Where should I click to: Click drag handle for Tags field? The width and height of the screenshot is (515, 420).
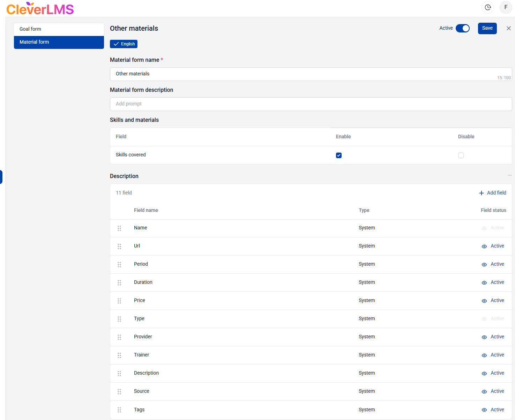pos(119,410)
